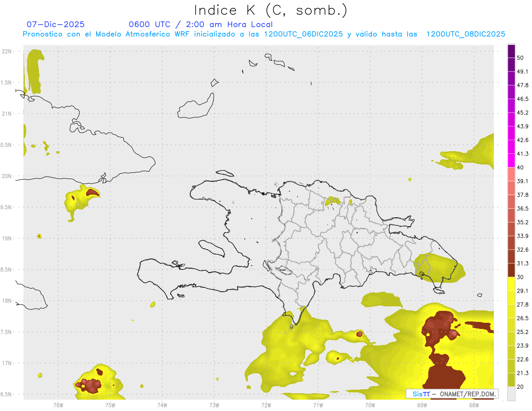Click latitude axis label "22N"

click(x=7, y=51)
